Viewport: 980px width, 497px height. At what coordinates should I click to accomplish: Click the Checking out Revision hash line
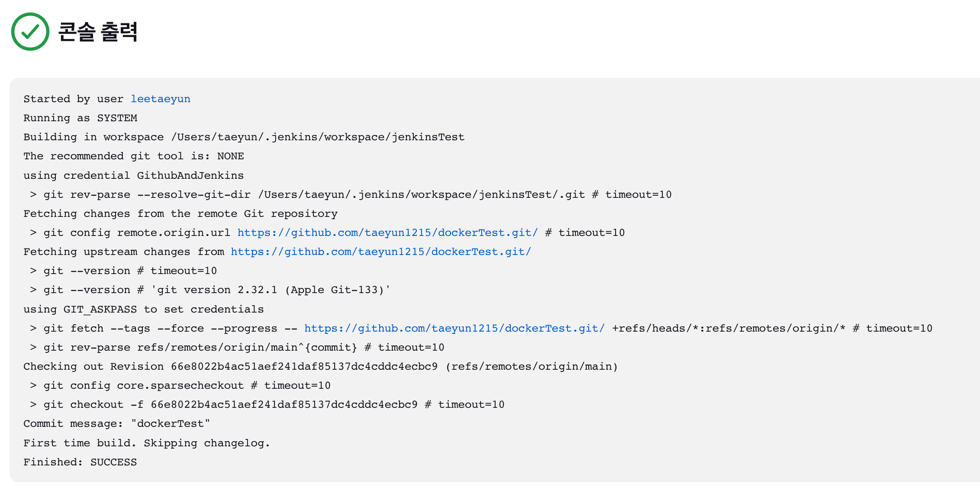pos(320,367)
